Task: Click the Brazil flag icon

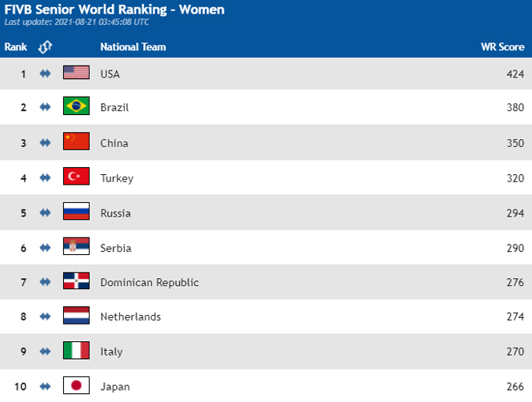Action: [x=76, y=105]
